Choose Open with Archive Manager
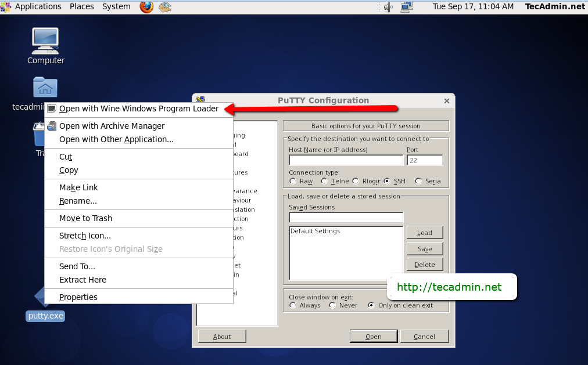The image size is (588, 365). pyautogui.click(x=139, y=126)
